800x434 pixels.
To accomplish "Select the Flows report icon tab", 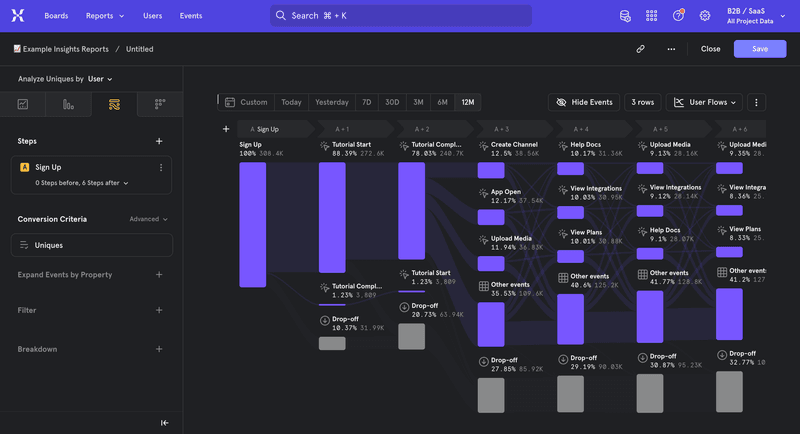I will pos(114,104).
